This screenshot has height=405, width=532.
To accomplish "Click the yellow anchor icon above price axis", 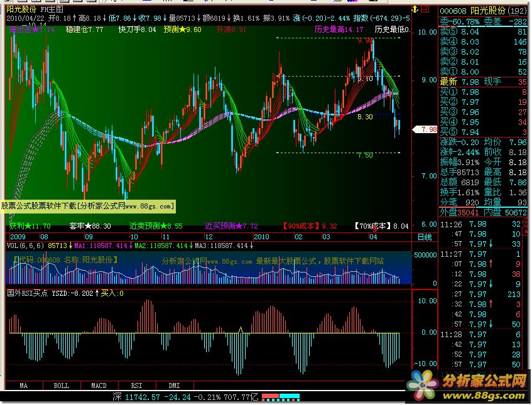I will point(415,9).
